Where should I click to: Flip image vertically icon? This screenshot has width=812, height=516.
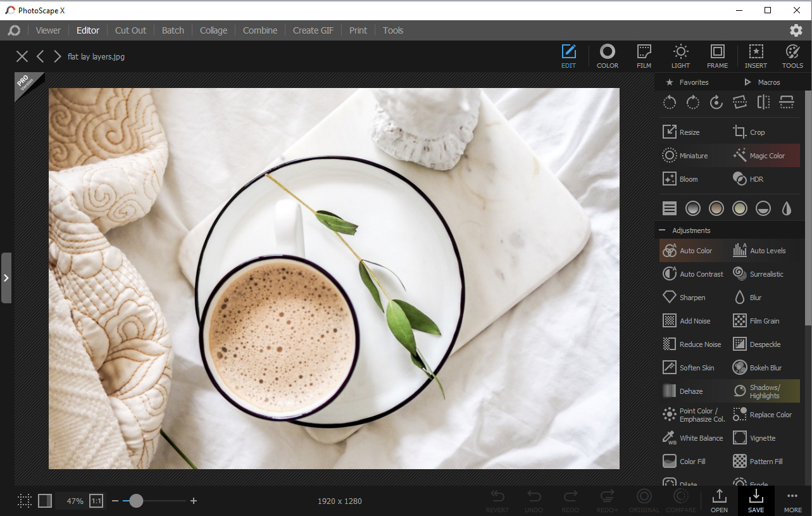tap(787, 102)
